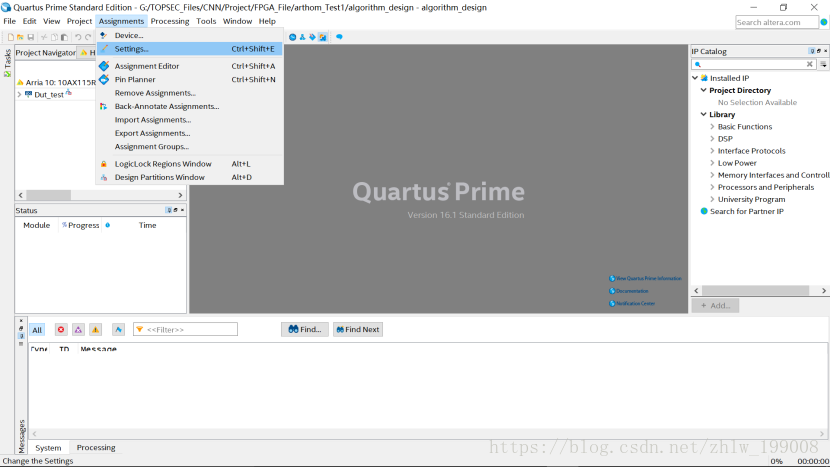Click the globe icon by altera.com search
The image size is (830, 467).
click(x=824, y=22)
